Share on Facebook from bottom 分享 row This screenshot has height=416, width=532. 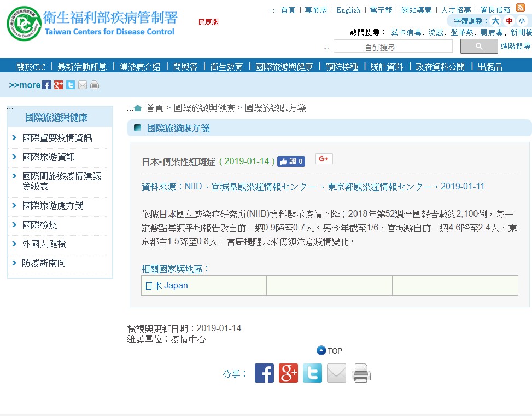264,373
